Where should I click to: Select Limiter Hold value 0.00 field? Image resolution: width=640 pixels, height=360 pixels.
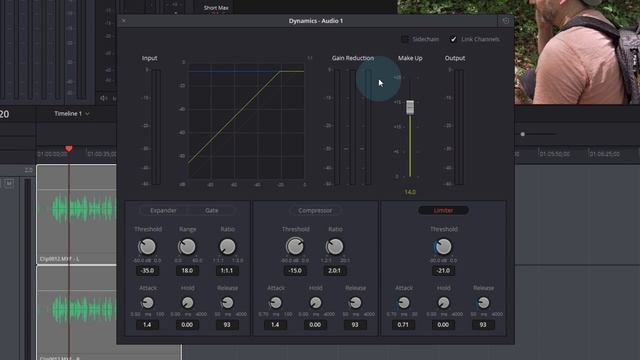pos(443,325)
